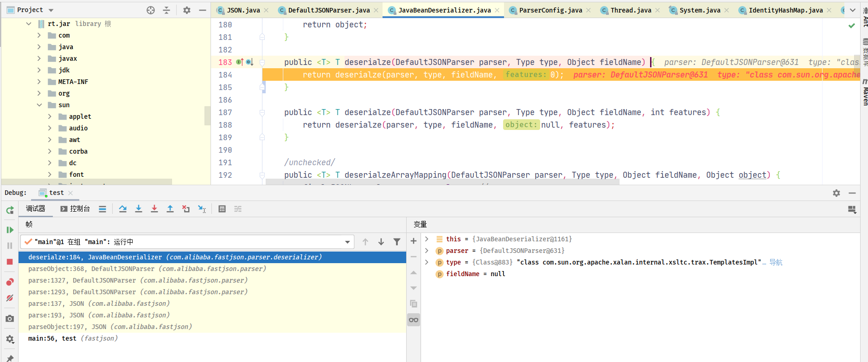The width and height of the screenshot is (868, 362).
Task: Fold method at line 183
Action: click(262, 62)
